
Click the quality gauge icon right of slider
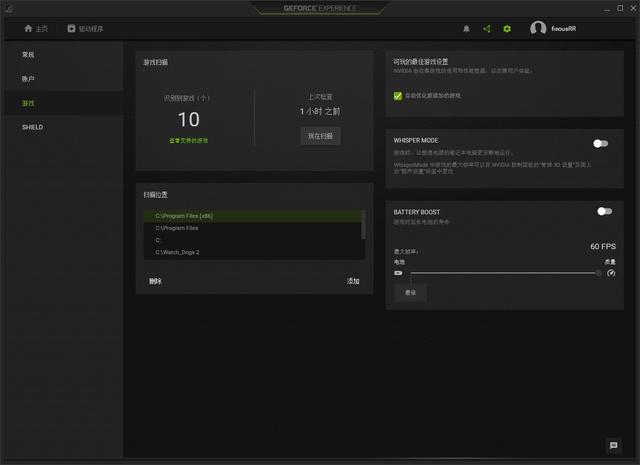[x=610, y=272]
